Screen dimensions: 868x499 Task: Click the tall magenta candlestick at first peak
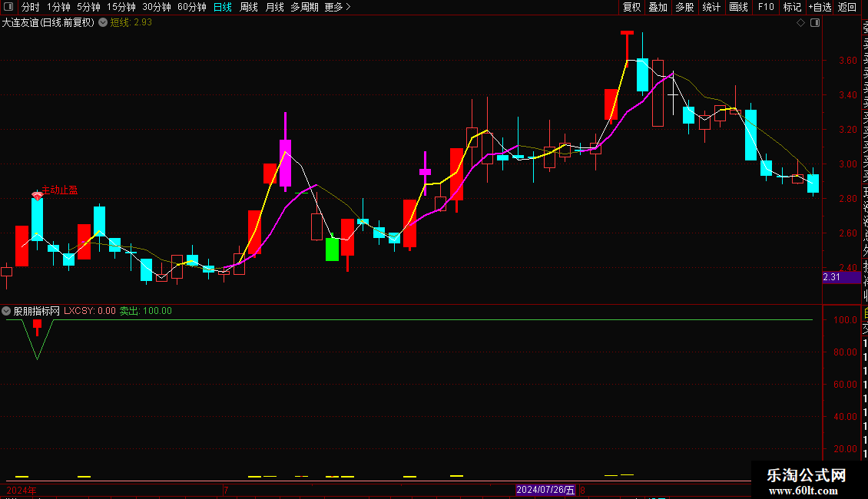[285, 163]
